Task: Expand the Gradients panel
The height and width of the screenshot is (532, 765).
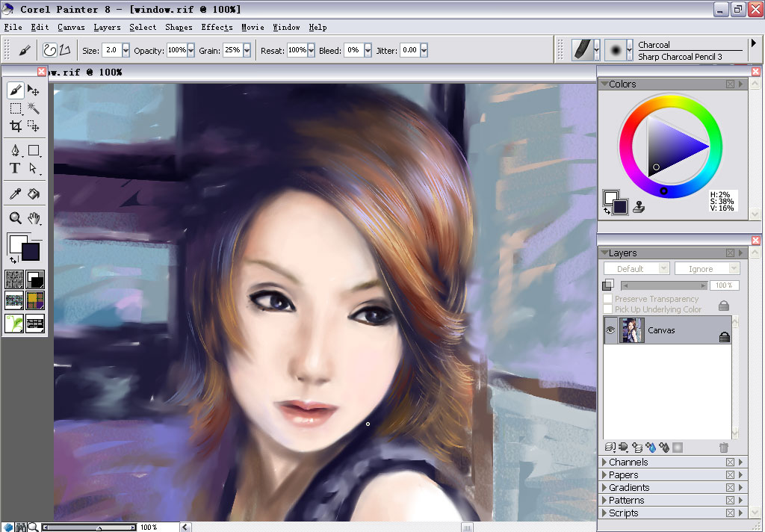Action: (604, 488)
